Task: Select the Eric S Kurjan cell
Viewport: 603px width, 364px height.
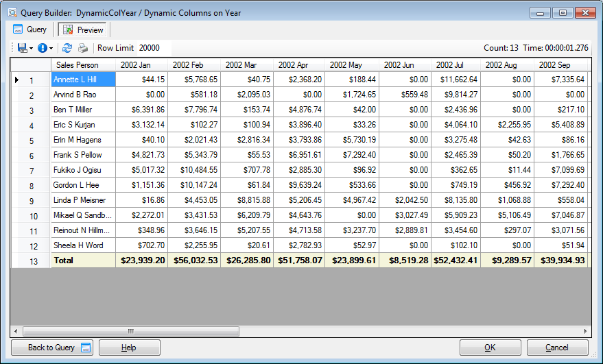Action: (83, 125)
